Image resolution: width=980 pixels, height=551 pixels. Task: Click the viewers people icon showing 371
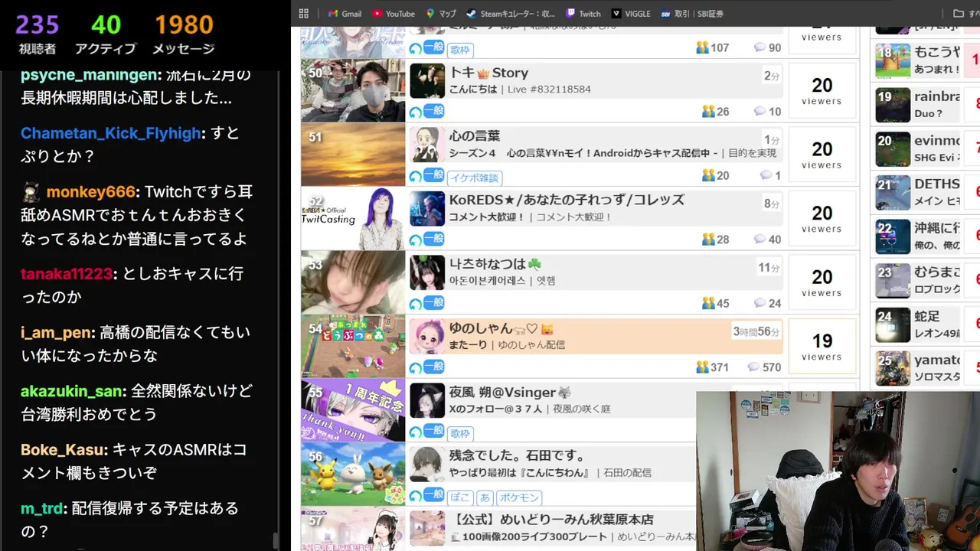702,367
